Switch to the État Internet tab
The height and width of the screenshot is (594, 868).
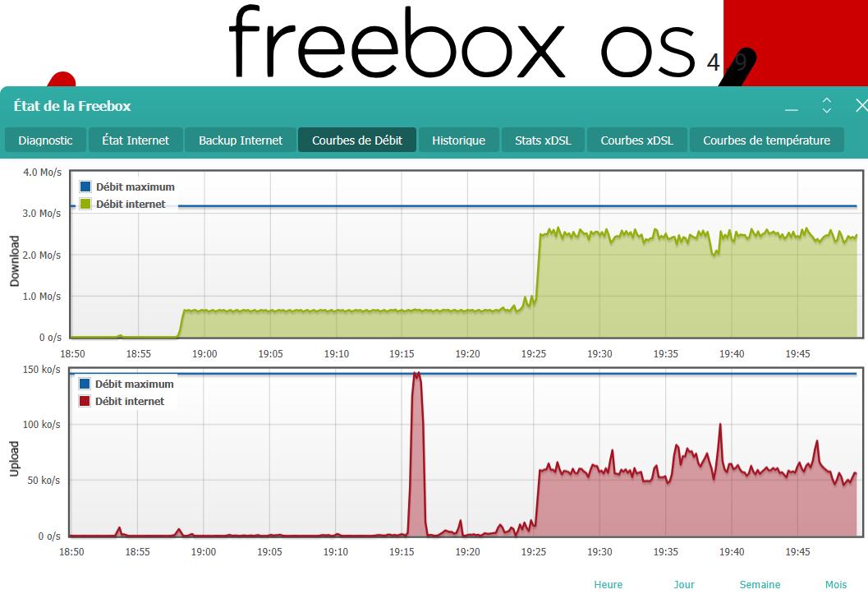point(135,140)
